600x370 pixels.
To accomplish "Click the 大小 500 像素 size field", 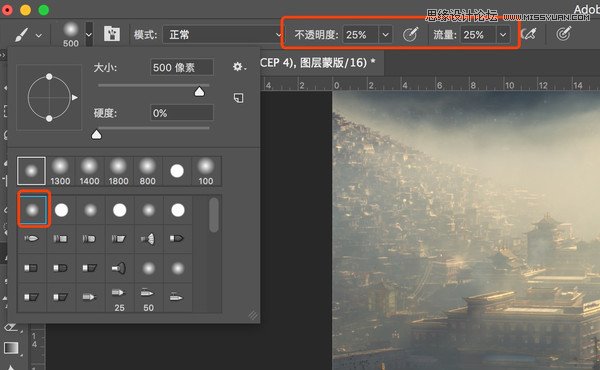I will [182, 68].
